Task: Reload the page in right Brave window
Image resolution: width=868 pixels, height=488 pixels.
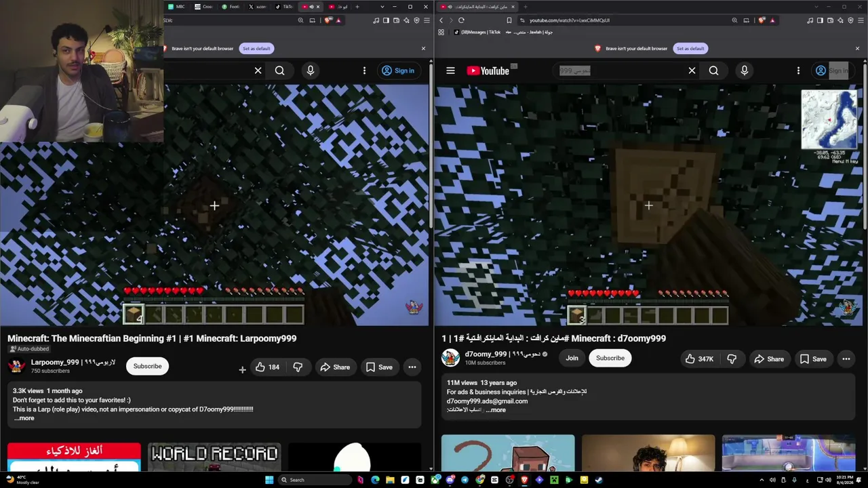Action: 461,20
